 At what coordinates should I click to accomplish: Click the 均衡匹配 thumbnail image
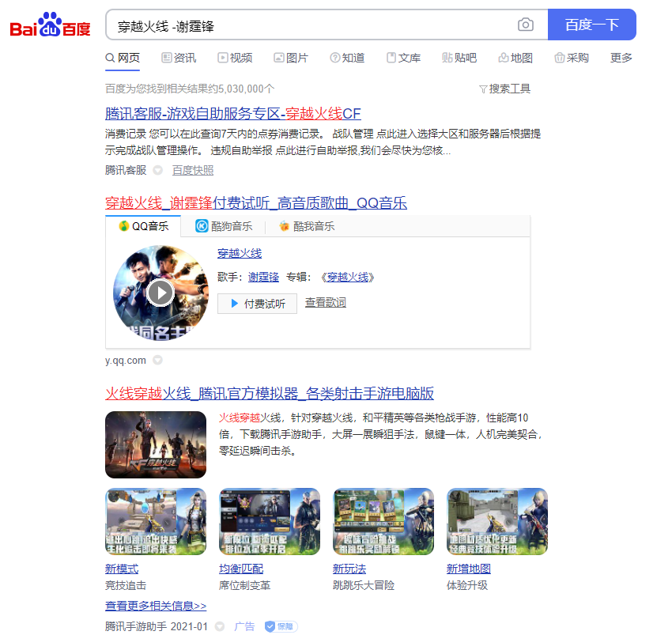tap(270, 521)
